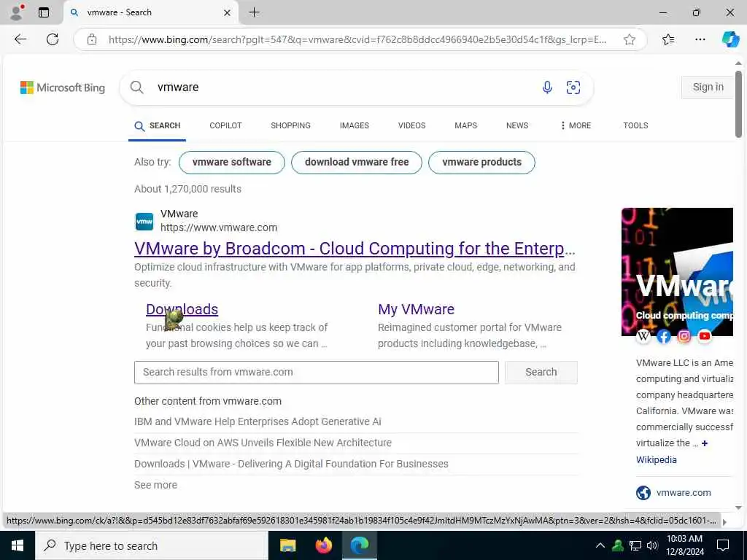Image resolution: width=747 pixels, height=560 pixels.
Task: Open the notification center icon
Action: pos(723,545)
